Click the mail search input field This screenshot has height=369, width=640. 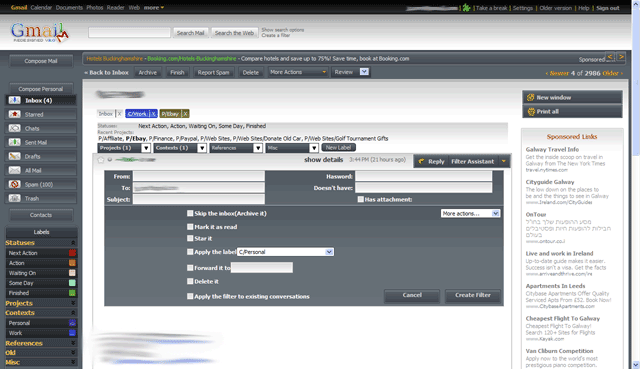[129, 33]
